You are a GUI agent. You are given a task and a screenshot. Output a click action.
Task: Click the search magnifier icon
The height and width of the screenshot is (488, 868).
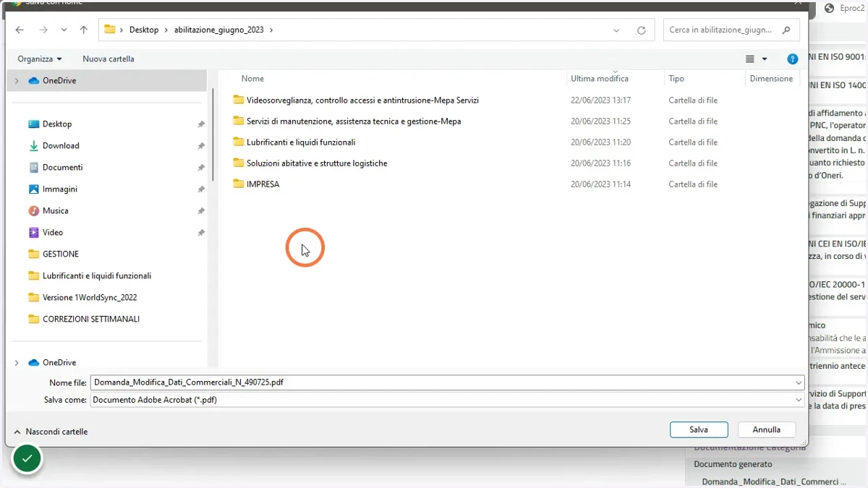coord(786,30)
